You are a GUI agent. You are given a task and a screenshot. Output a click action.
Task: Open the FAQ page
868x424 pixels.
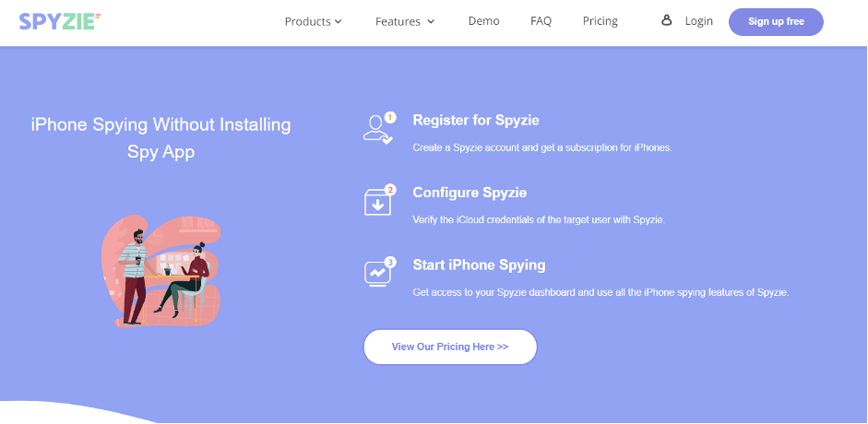(x=541, y=21)
